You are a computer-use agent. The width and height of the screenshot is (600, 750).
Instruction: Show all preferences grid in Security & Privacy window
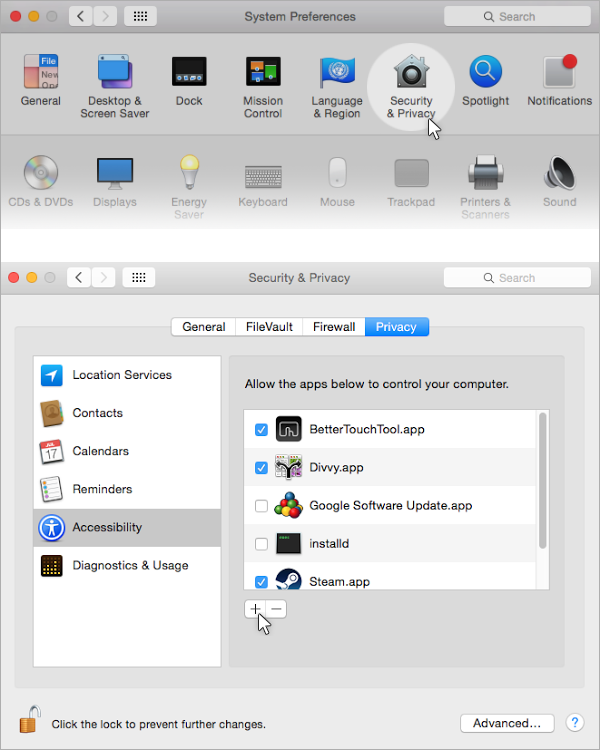click(x=139, y=277)
